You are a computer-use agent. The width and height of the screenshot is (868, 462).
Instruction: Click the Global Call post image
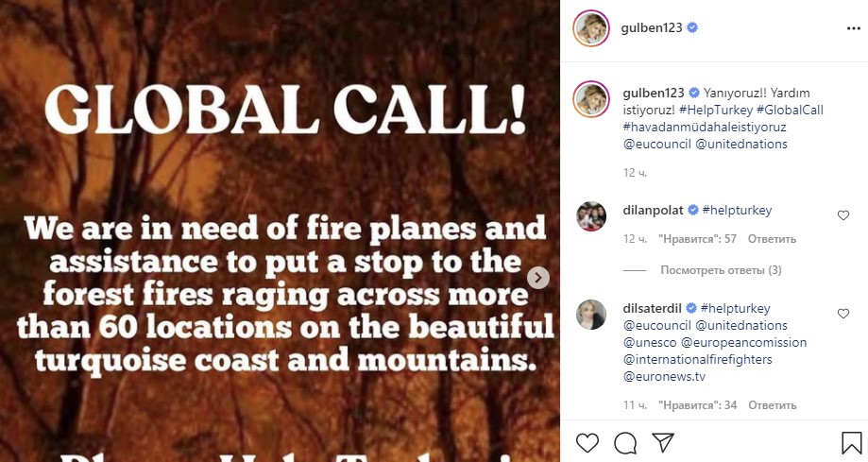[x=280, y=231]
